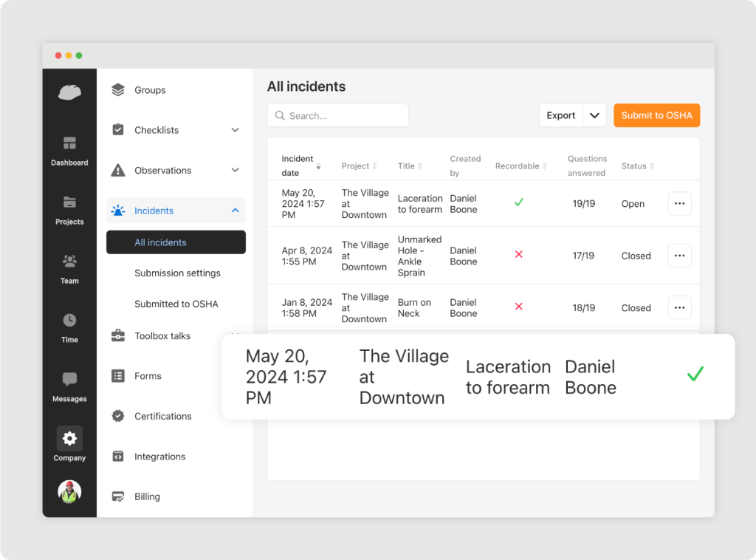Open the Export dropdown arrow

coord(594,115)
